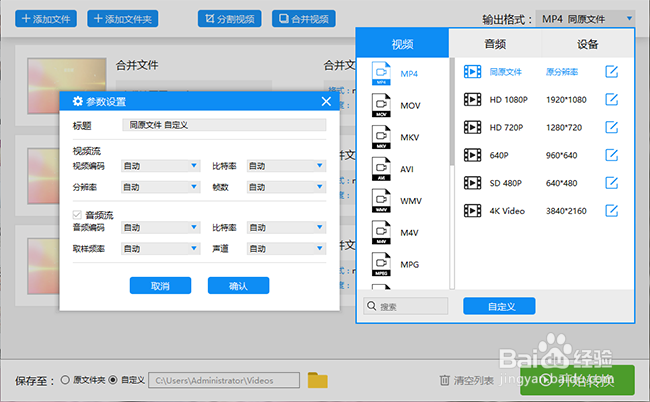Click the 添加文件夹 button
Viewport: 650px width, 402px height.
click(123, 19)
